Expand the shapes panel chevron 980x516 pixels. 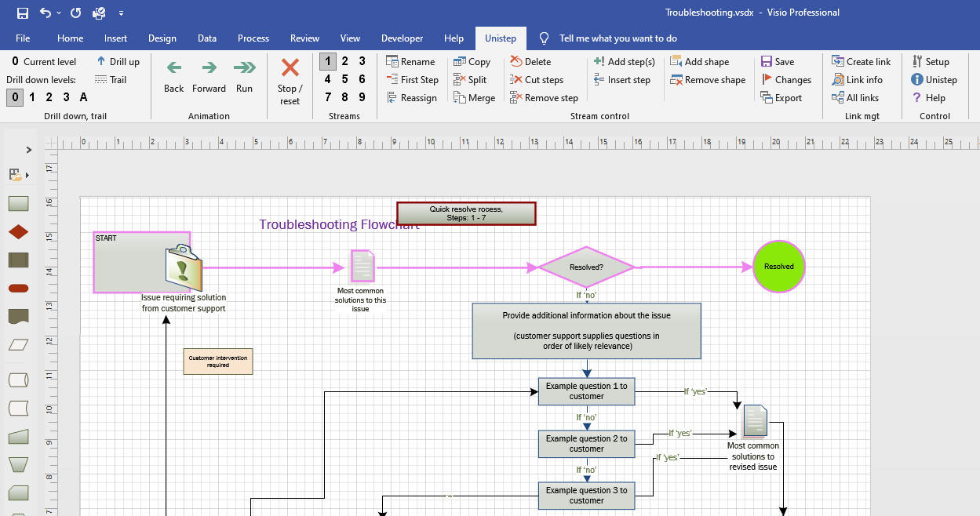point(29,150)
